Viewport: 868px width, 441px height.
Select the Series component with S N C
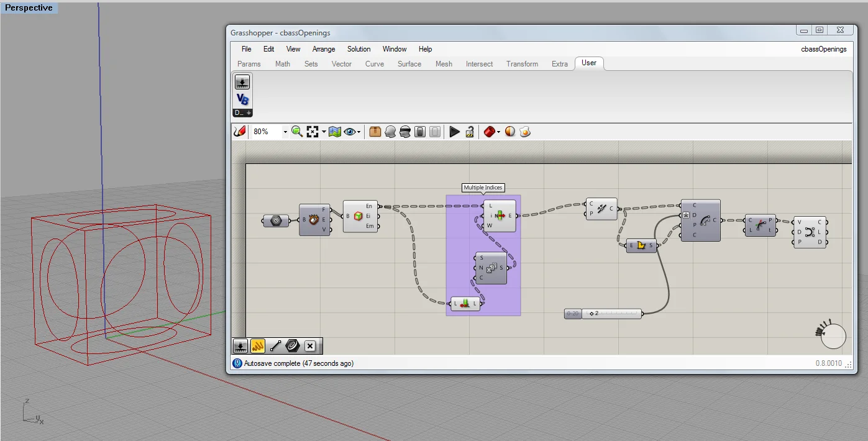click(x=491, y=268)
